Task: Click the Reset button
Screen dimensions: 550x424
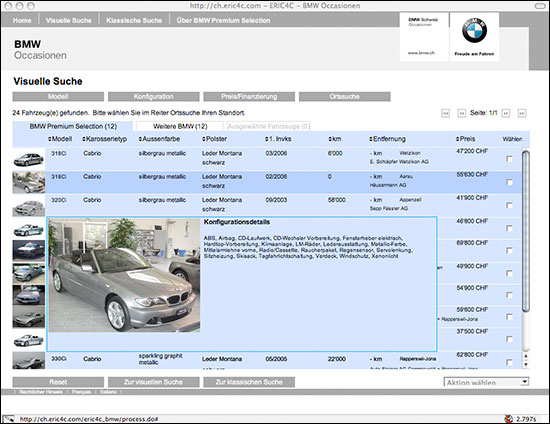Action: (58, 382)
